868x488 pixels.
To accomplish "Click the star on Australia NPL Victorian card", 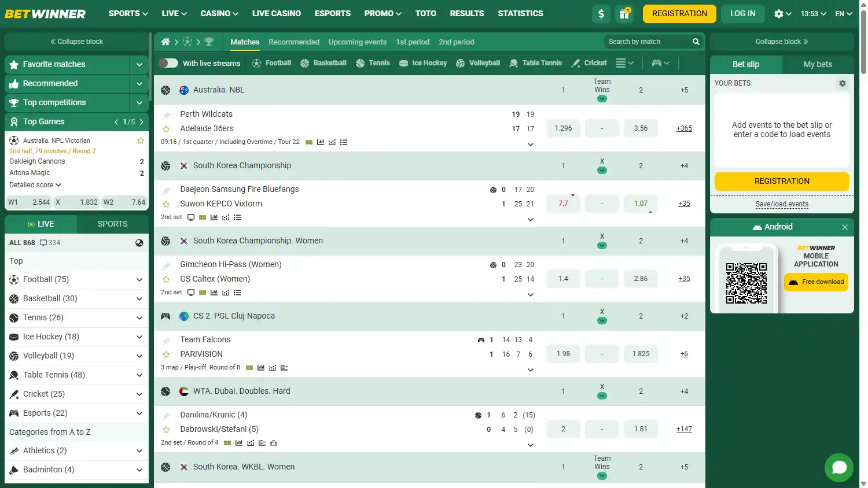I will (140, 141).
